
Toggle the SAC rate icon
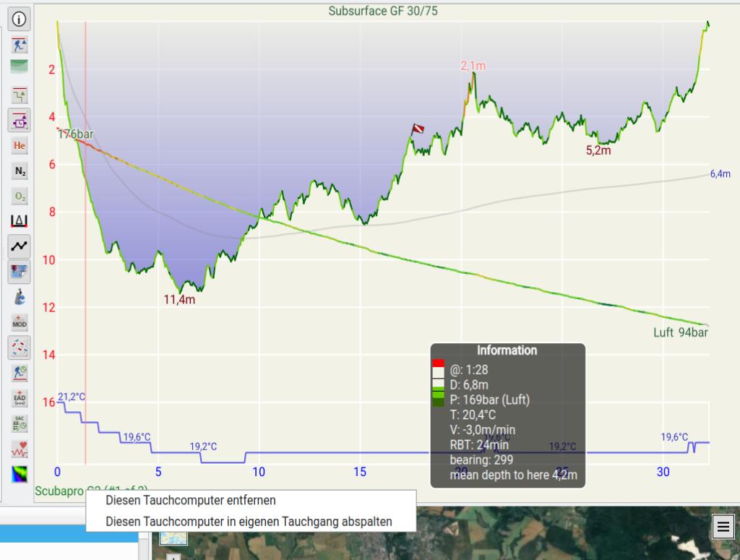(20, 423)
